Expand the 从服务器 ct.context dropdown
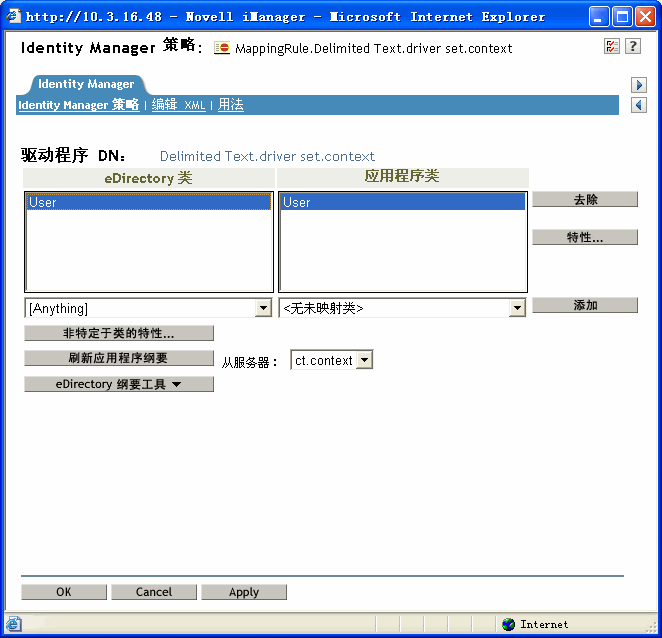 [364, 360]
